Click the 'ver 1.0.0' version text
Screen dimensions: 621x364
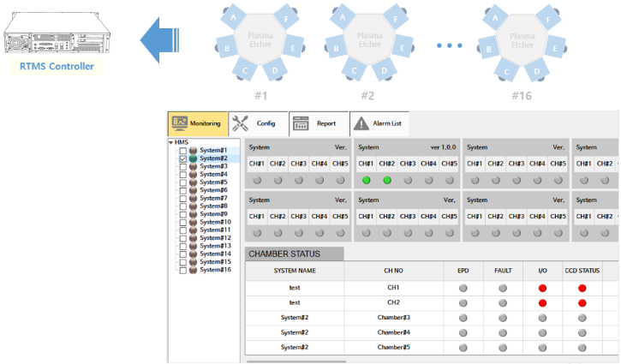click(443, 147)
